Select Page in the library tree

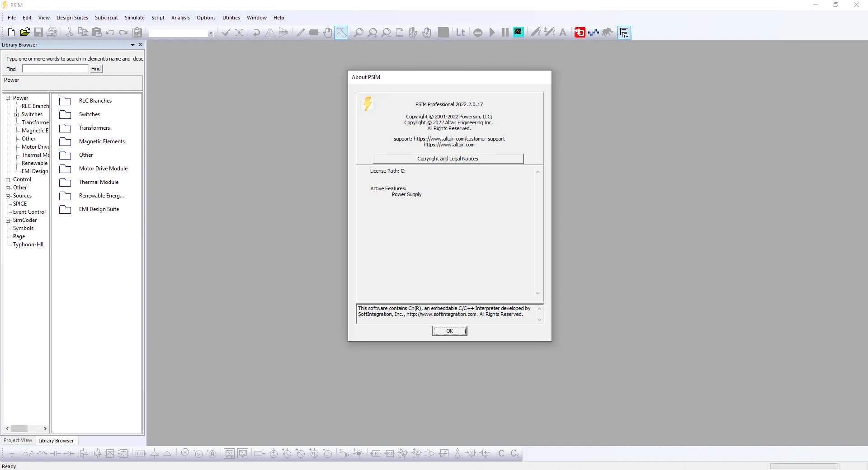19,236
